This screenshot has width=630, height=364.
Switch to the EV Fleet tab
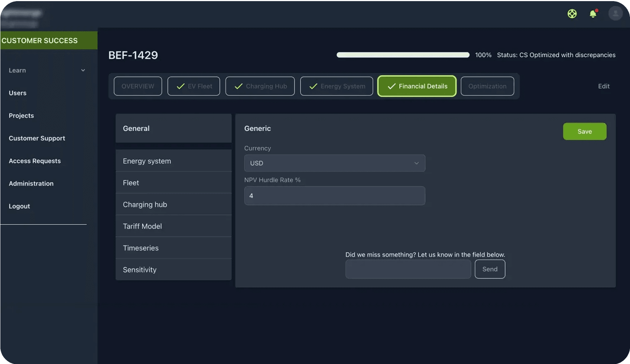[x=194, y=86]
